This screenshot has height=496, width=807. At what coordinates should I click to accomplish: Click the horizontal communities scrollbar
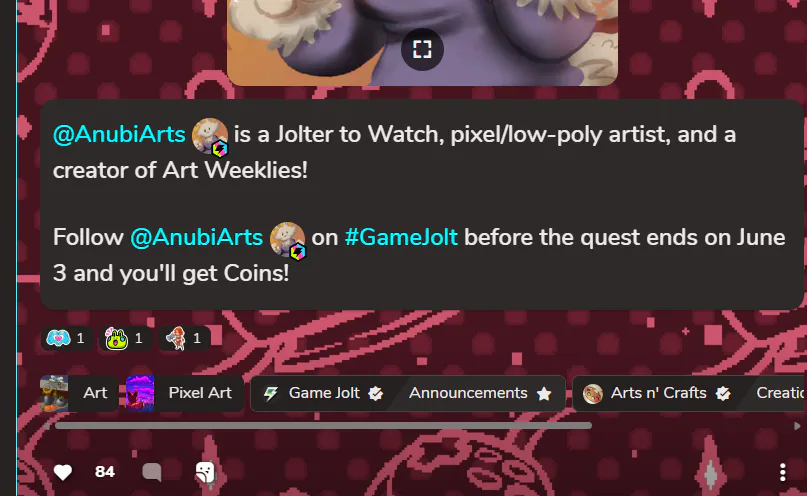(x=323, y=426)
